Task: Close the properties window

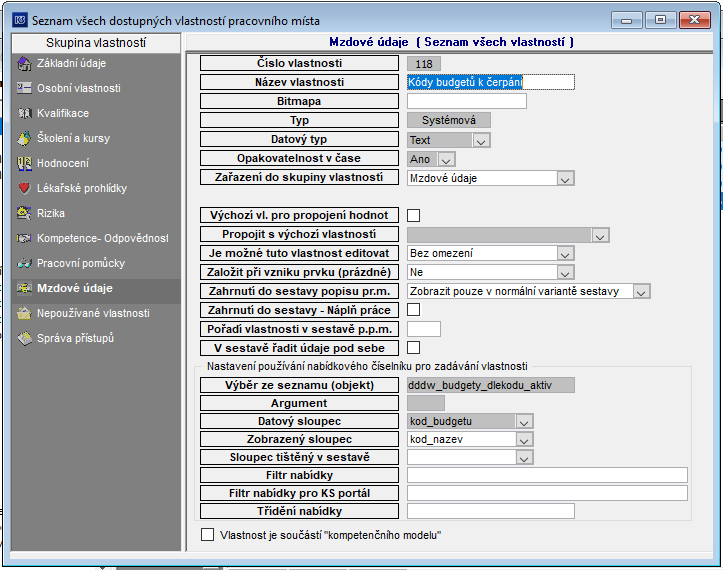Action: point(694,20)
